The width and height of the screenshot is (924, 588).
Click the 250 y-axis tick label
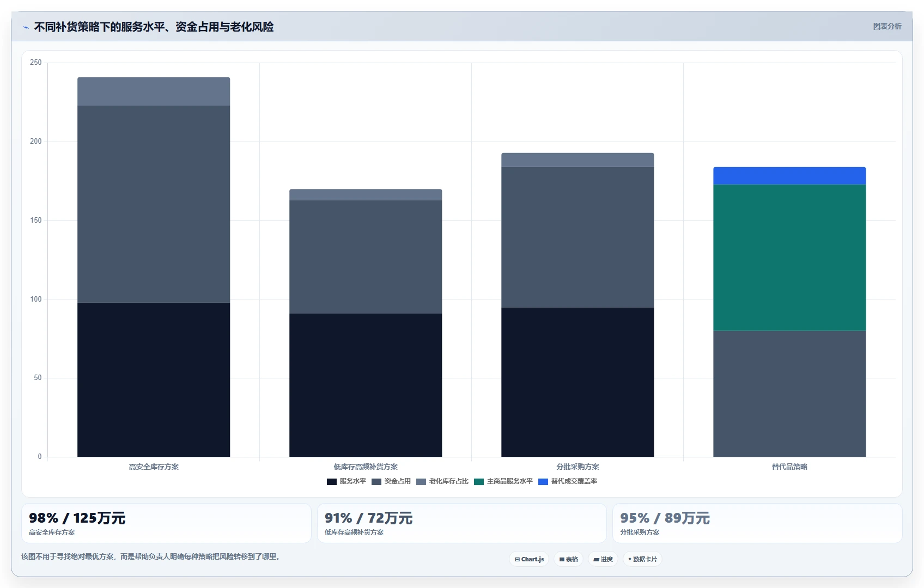click(x=36, y=63)
